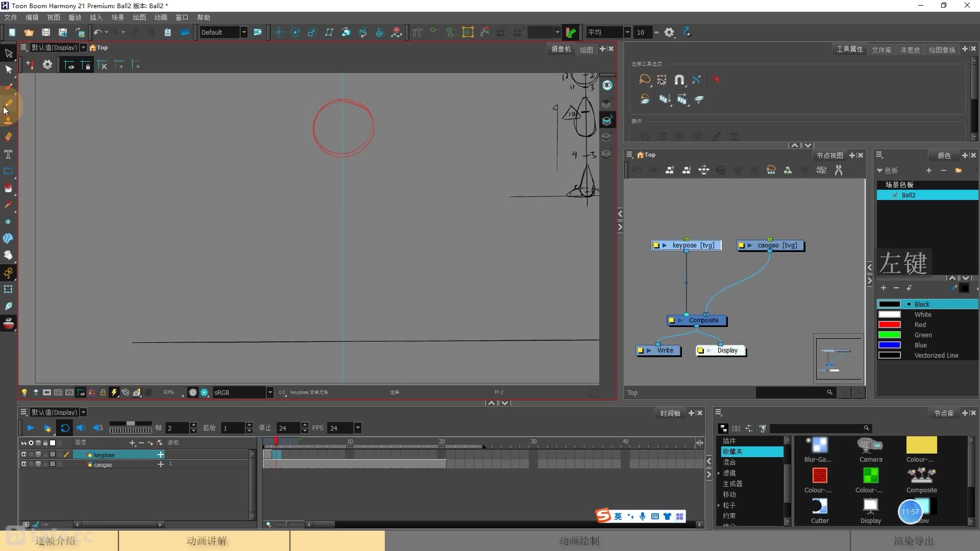This screenshot has height=551, width=980.
Task: Activate the Hand pan tool
Action: (x=8, y=255)
